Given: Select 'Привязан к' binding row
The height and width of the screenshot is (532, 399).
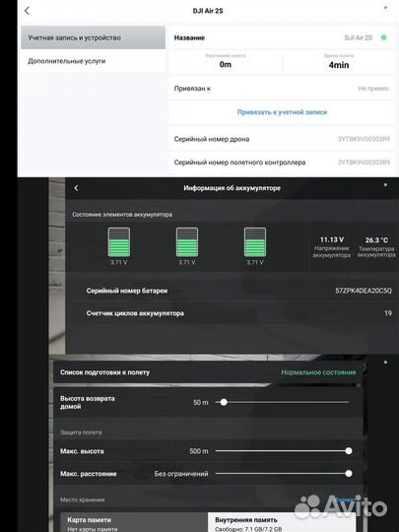Looking at the screenshot, I should [282, 89].
